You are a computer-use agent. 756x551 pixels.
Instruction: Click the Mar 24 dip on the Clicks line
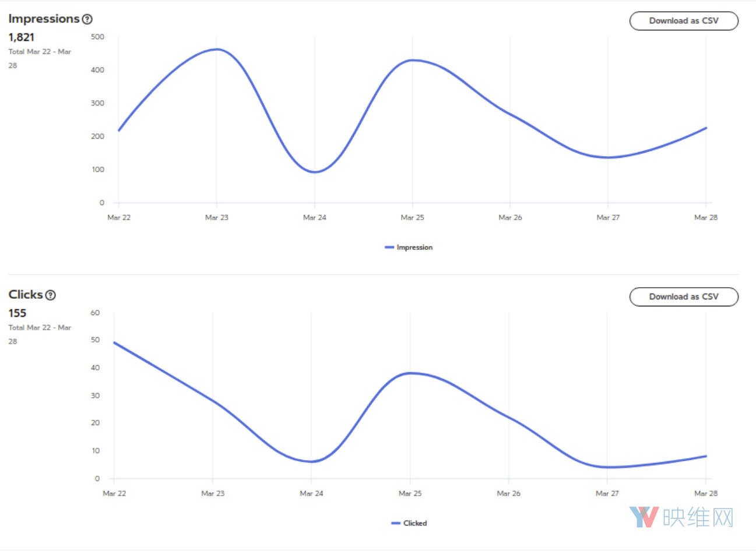point(311,462)
